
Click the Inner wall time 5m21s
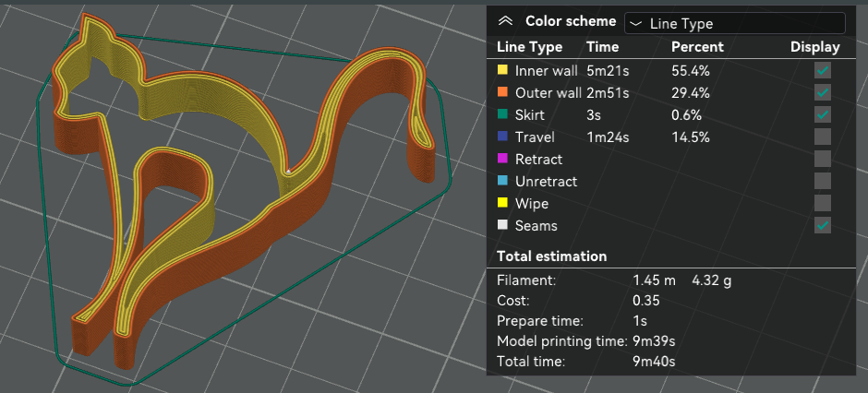click(608, 71)
